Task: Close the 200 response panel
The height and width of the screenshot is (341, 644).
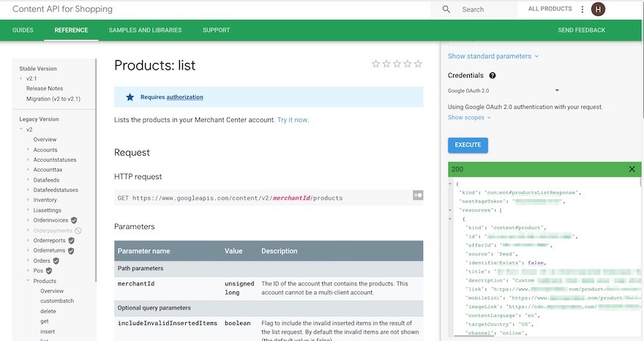Action: click(x=632, y=169)
